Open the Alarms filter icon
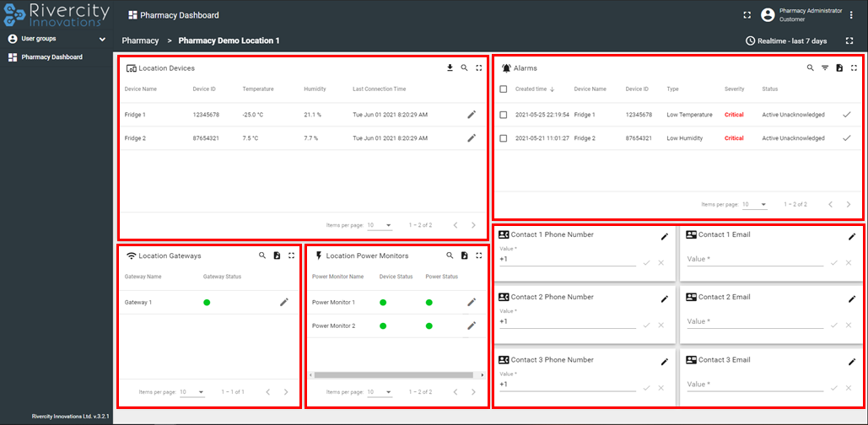868x425 pixels. (825, 68)
